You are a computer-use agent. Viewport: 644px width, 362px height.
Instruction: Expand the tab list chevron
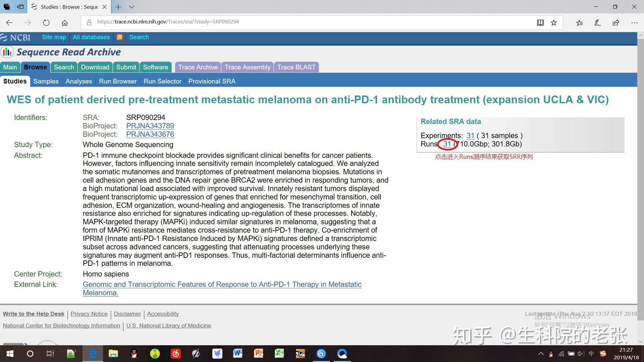[131, 7]
